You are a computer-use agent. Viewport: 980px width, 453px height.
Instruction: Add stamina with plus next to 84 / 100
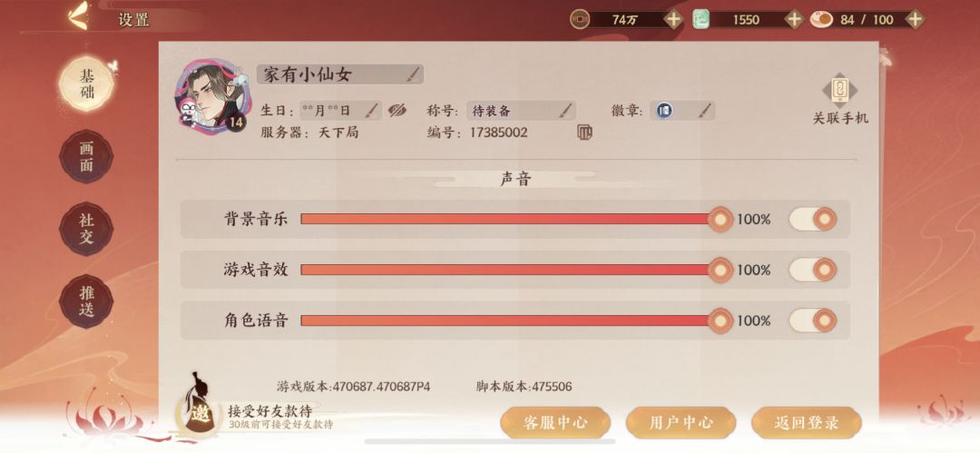(915, 19)
